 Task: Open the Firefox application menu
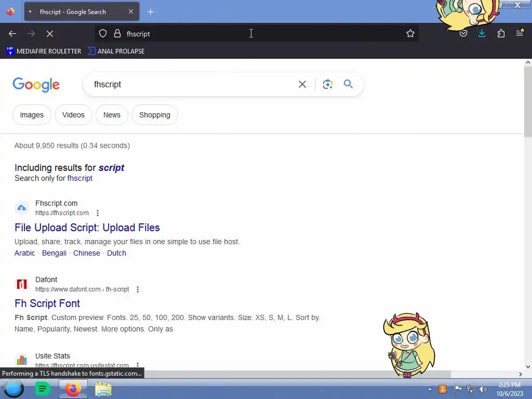coord(520,33)
